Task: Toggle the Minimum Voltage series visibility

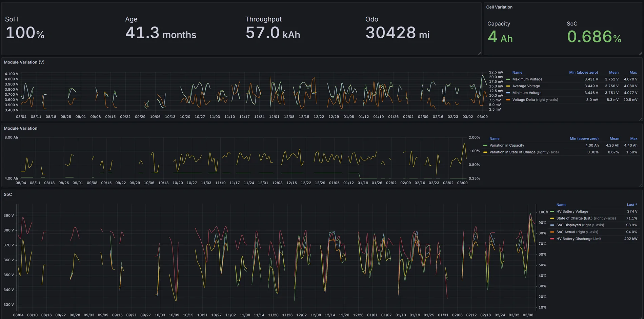Action: 526,93
